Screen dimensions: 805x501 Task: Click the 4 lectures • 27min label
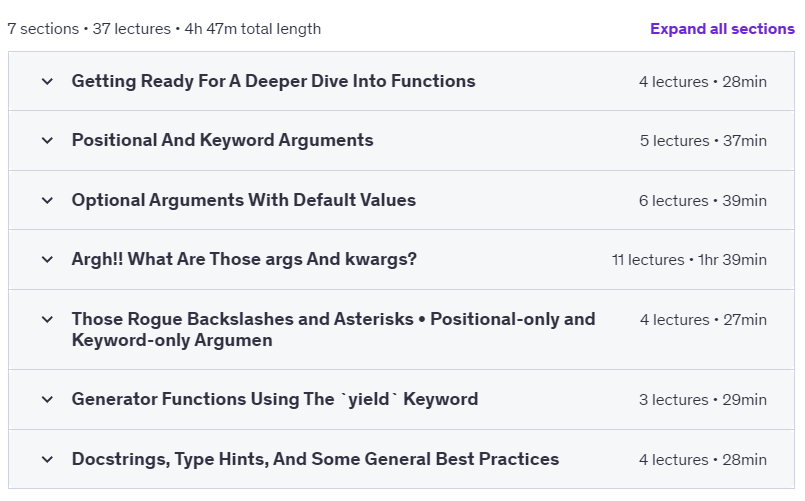703,320
